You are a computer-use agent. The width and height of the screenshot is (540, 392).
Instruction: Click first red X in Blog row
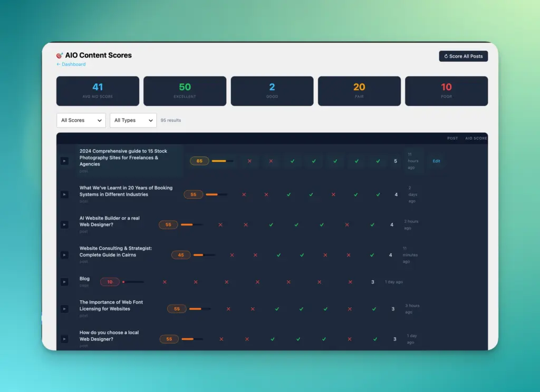tap(165, 282)
